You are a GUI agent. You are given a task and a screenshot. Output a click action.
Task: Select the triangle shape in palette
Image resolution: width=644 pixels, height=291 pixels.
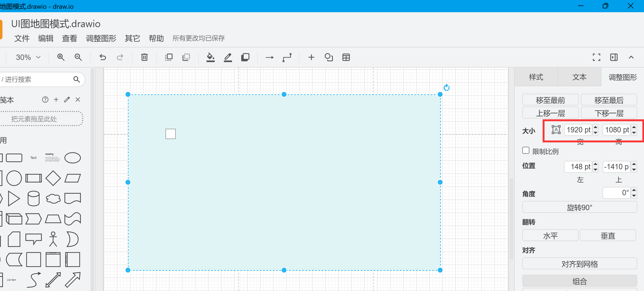[14, 199]
